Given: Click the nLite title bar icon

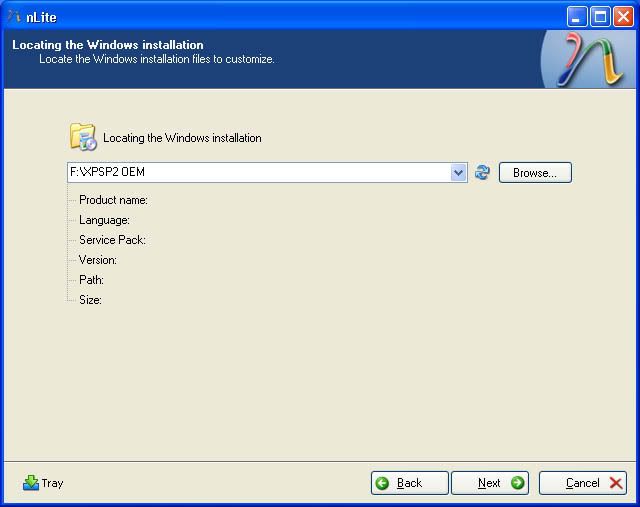Looking at the screenshot, I should point(14,16).
